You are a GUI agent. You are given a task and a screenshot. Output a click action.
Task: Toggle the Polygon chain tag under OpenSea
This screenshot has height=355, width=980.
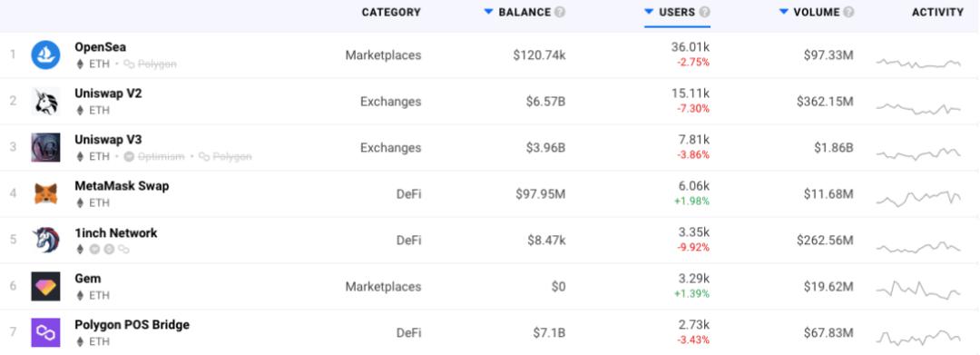point(150,64)
